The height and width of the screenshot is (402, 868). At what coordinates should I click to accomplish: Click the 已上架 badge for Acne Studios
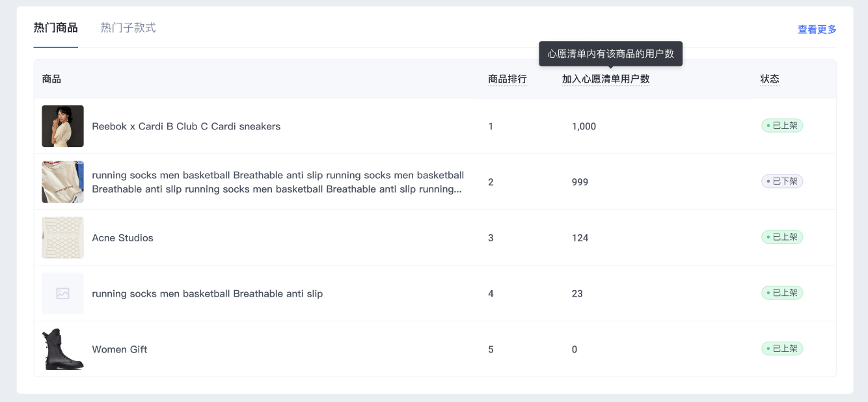782,237
